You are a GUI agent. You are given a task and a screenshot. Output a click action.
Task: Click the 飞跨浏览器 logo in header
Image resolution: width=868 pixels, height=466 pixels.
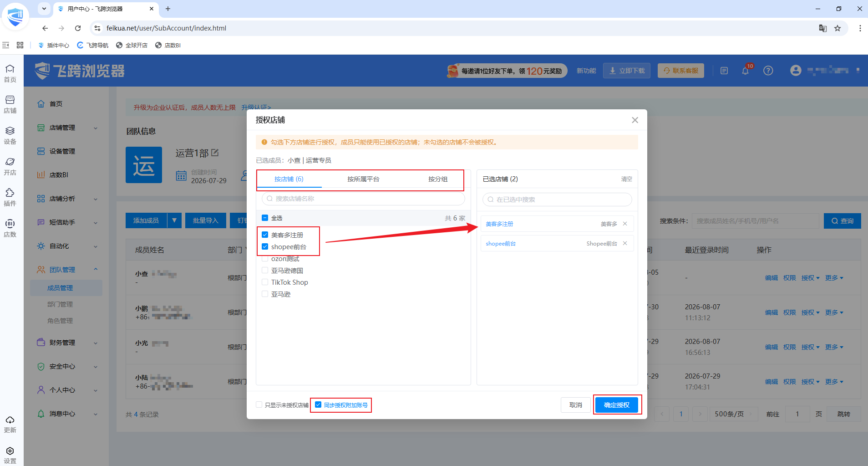[80, 71]
